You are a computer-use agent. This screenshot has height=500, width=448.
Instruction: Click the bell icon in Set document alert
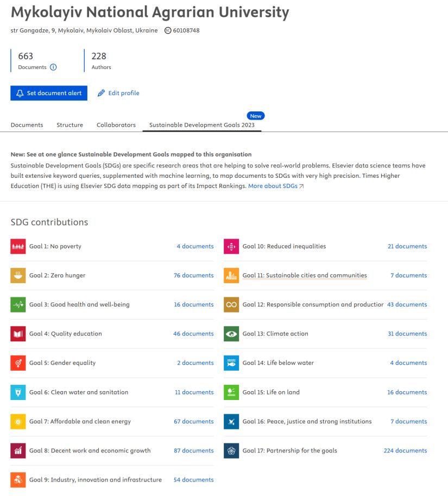pos(20,93)
